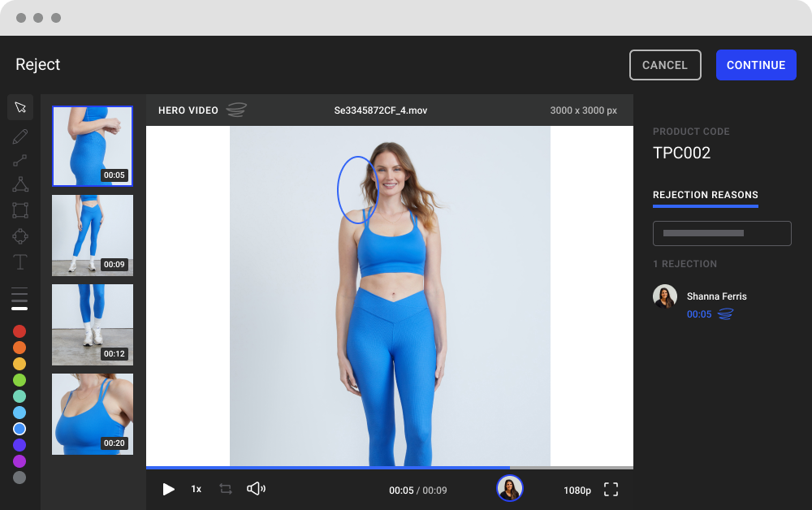This screenshot has height=510, width=812.
Task: Toggle looping for the video playback
Action: [x=225, y=490]
